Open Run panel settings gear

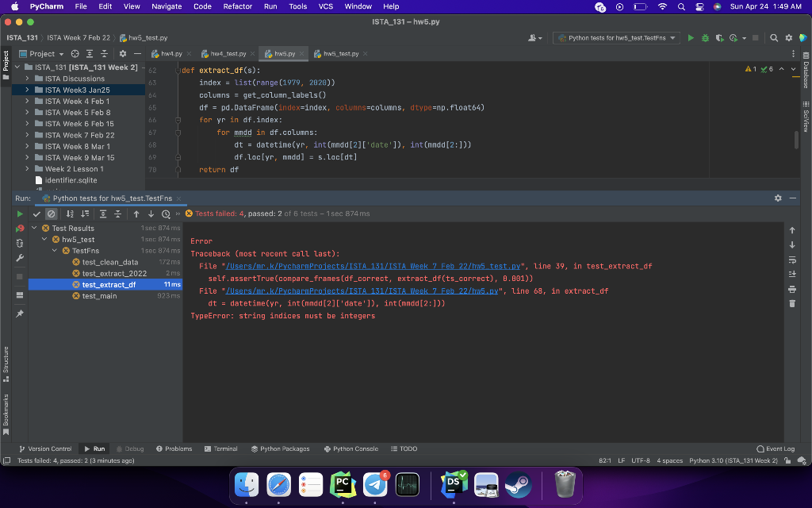[778, 198]
